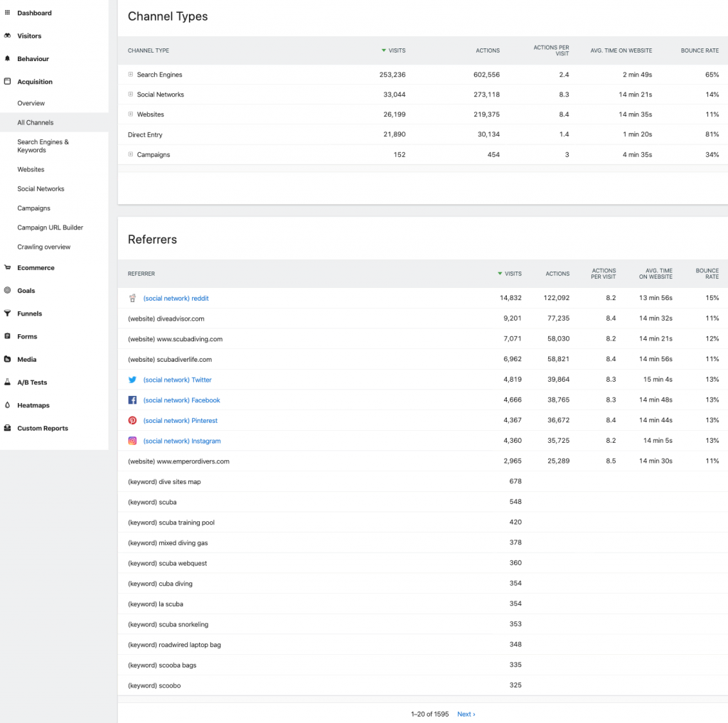The width and height of the screenshot is (728, 723).
Task: Expand the Websites channel row
Action: click(x=131, y=114)
